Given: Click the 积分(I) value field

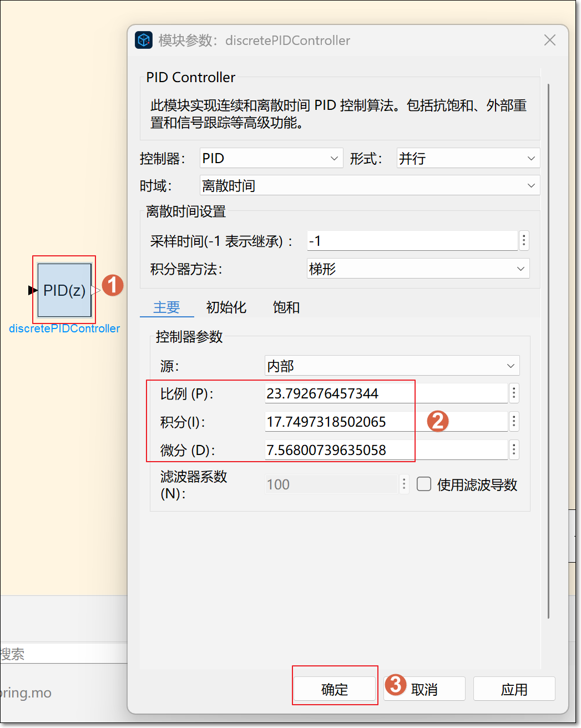Looking at the screenshot, I should click(386, 422).
